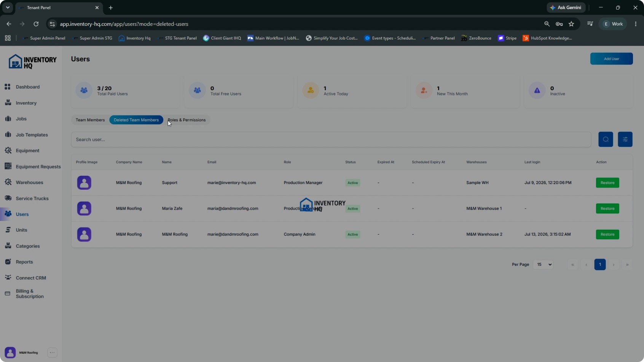
Task: Click Active status badge in Support row
Action: (353, 183)
